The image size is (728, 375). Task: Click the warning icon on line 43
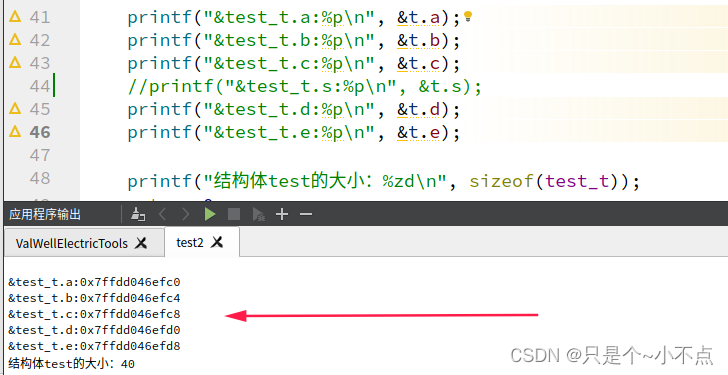pyautogui.click(x=15, y=62)
